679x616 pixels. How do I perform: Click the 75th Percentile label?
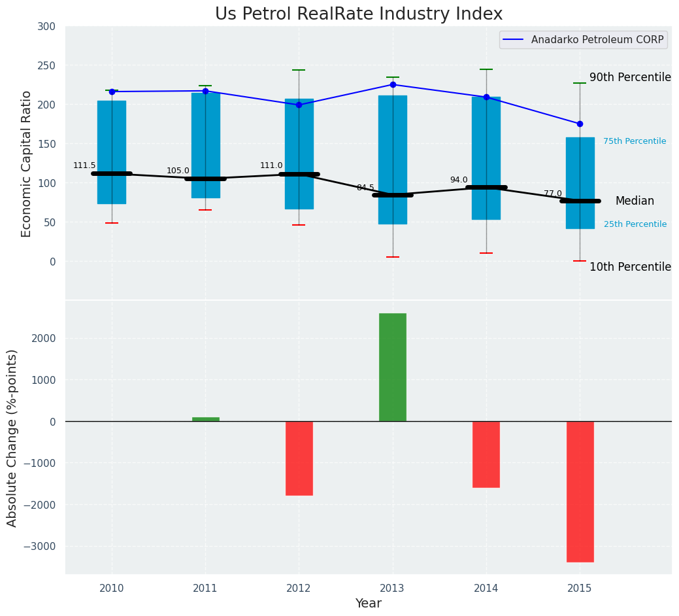pos(635,141)
